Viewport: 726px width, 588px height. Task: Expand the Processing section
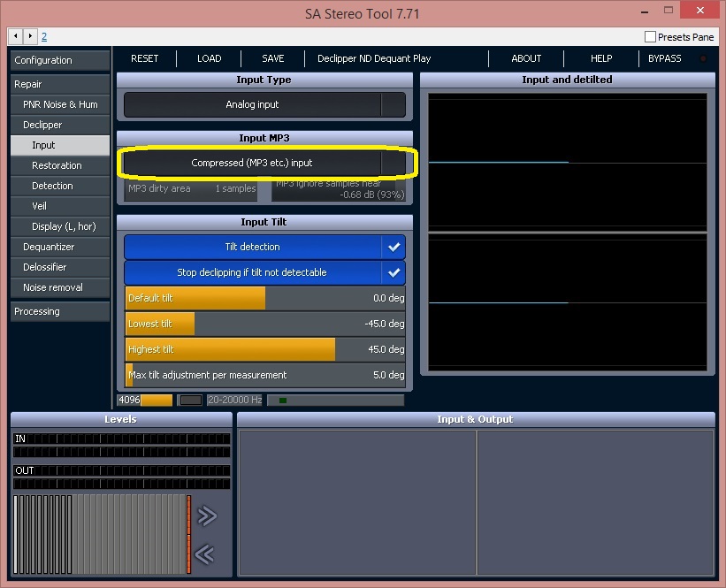pos(60,311)
